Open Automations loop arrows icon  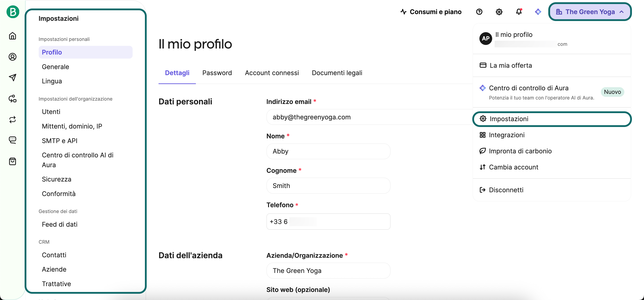13,120
